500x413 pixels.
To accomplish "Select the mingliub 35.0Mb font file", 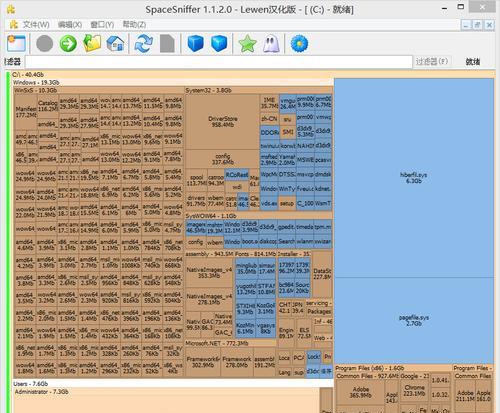I will coord(246,268).
